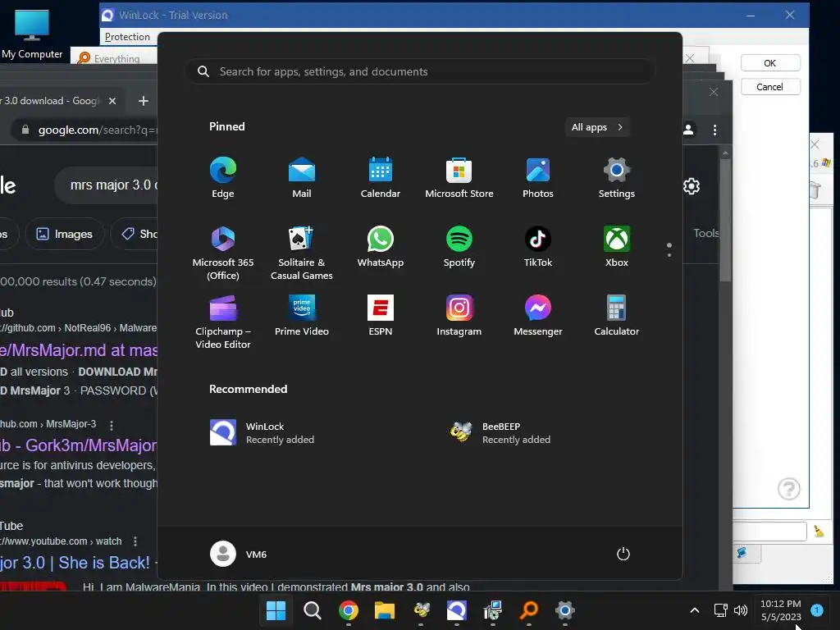
Task: Open Google quick settings gear
Action: [692, 186]
